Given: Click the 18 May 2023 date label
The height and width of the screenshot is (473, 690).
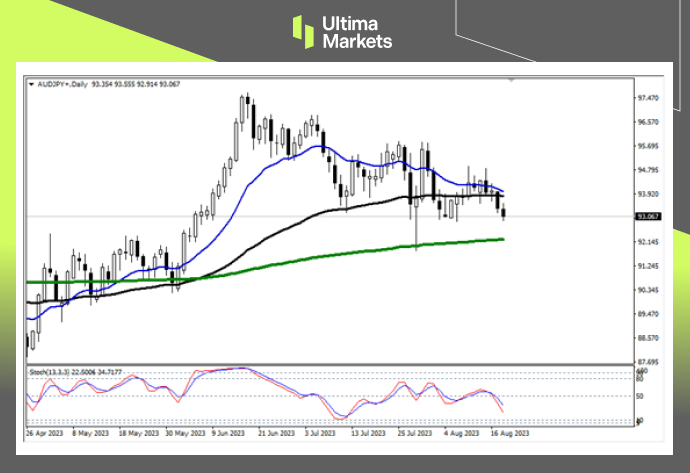Looking at the screenshot, I should (139, 433).
